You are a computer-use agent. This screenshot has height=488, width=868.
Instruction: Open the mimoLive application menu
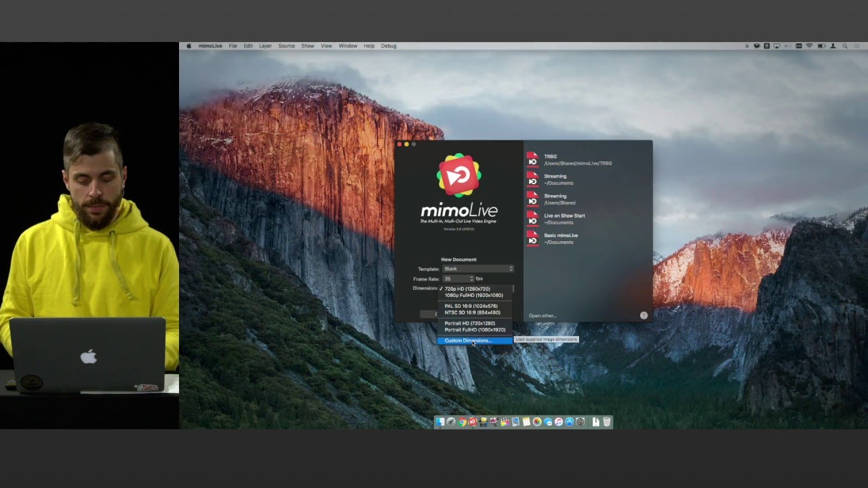click(x=210, y=46)
